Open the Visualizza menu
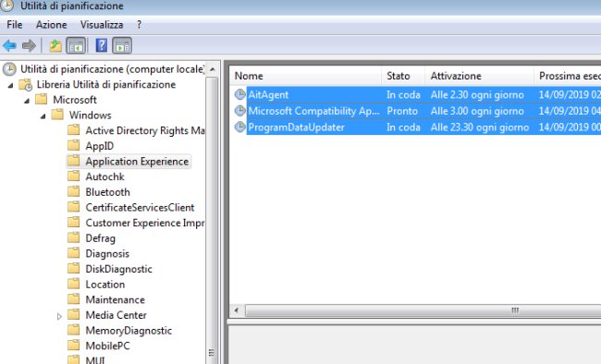 coord(102,25)
